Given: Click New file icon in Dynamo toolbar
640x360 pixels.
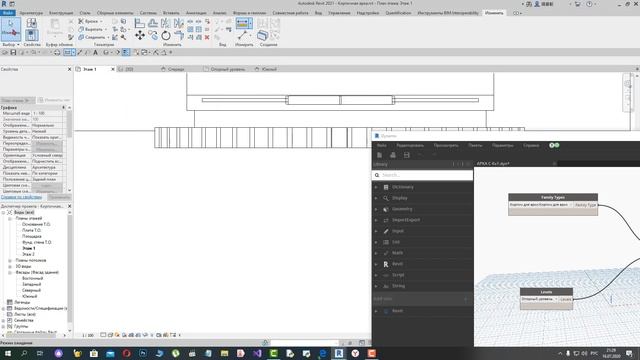Looking at the screenshot, I should [x=379, y=155].
